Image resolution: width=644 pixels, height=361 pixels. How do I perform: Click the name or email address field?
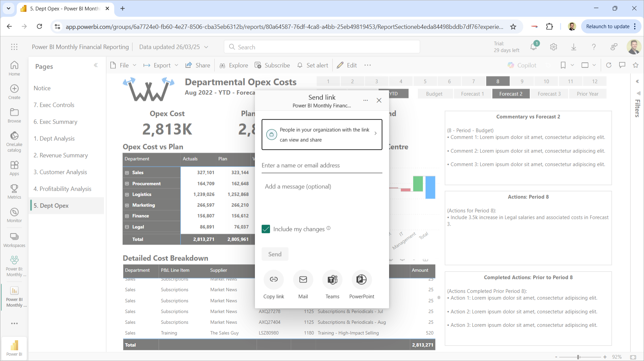coord(322,166)
